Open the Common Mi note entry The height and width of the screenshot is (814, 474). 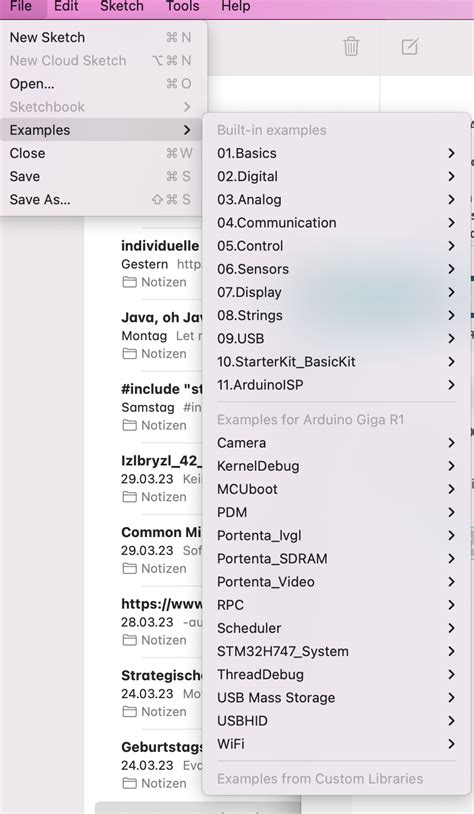(161, 550)
